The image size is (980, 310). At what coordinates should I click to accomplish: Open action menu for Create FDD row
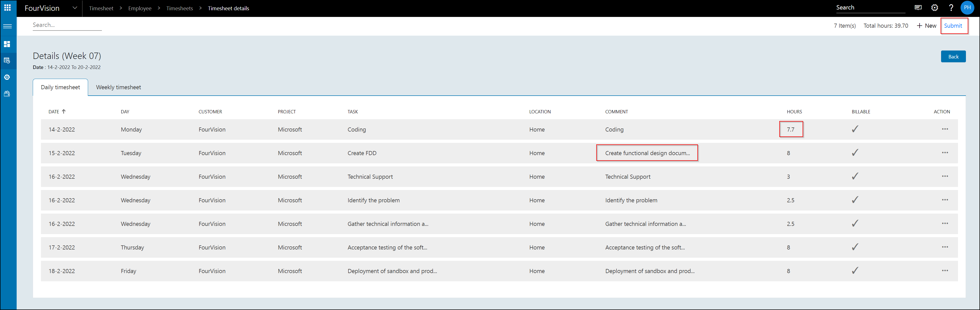[945, 153]
